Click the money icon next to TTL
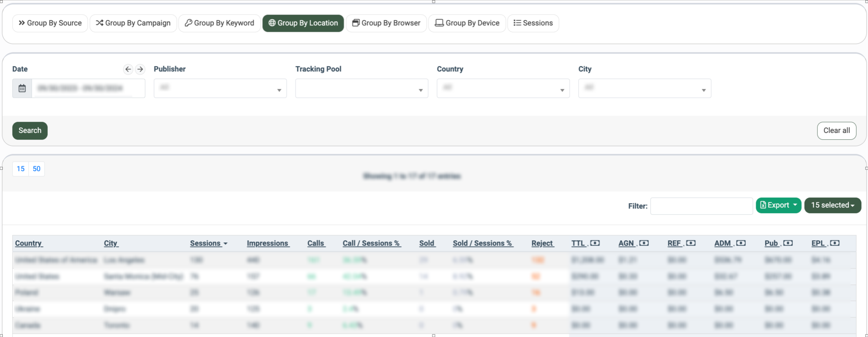868x337 pixels. (x=595, y=243)
